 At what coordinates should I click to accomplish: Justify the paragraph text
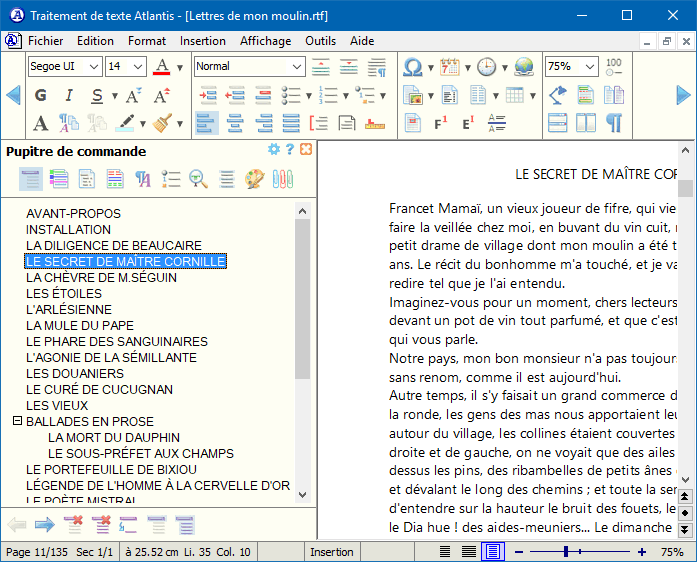click(291, 123)
